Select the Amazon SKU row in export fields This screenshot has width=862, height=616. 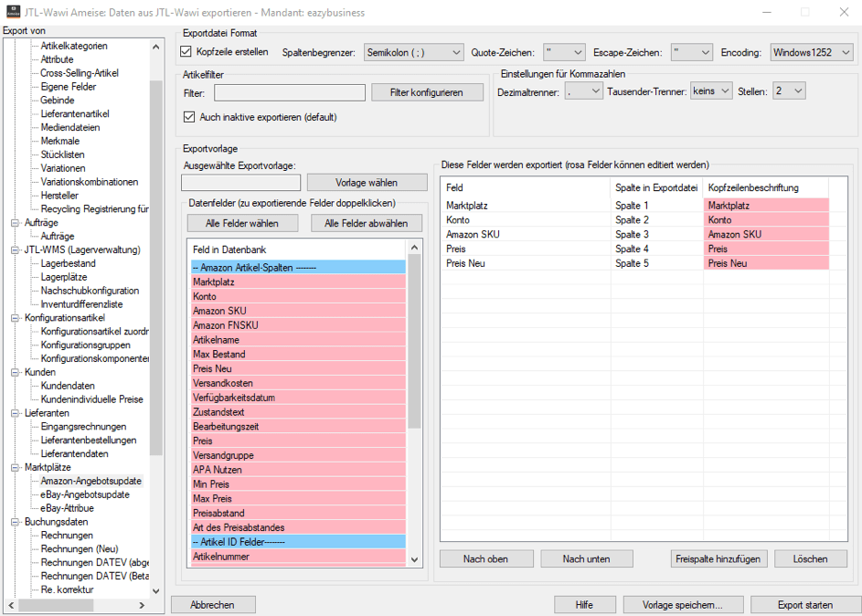coord(637,234)
